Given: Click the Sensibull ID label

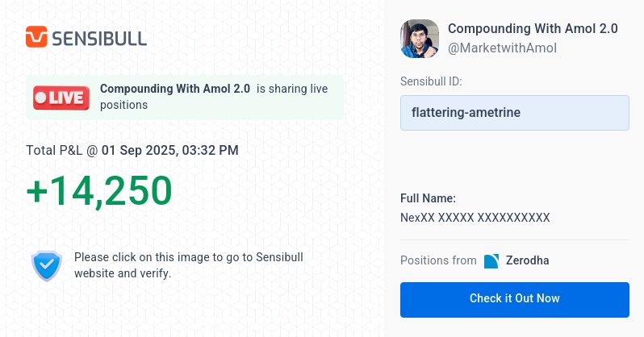Looking at the screenshot, I should click(x=431, y=81).
